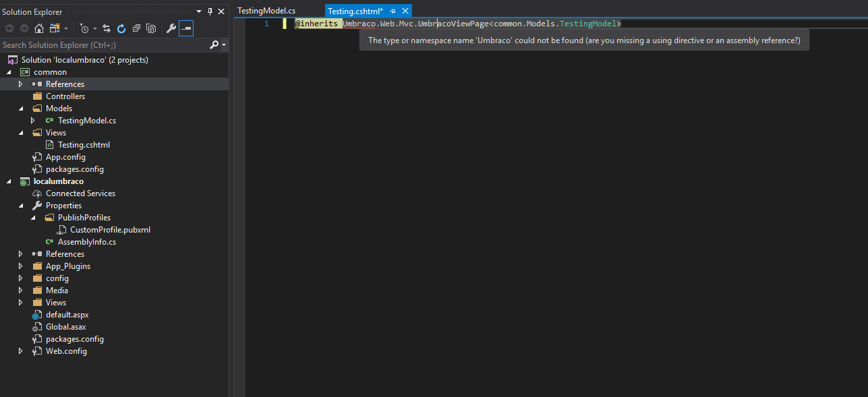
Task: Open Properties wrench icon in toolbar
Action: tap(171, 28)
